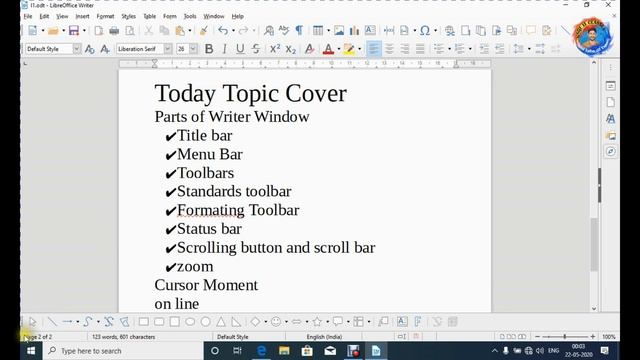Click Task View button on taskbar
This screenshot has height=360, width=640.
(237, 351)
